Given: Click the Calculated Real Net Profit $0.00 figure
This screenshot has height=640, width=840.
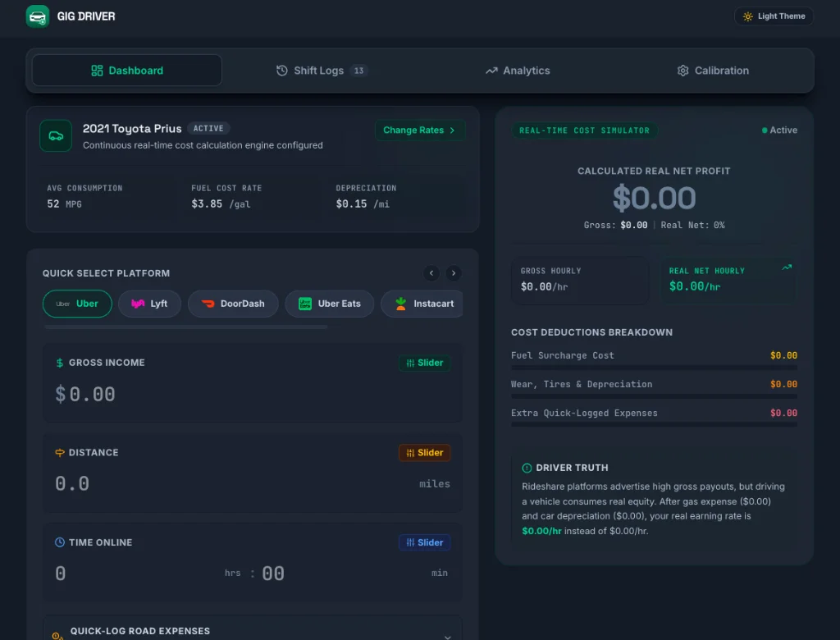Looking at the screenshot, I should click(x=654, y=198).
